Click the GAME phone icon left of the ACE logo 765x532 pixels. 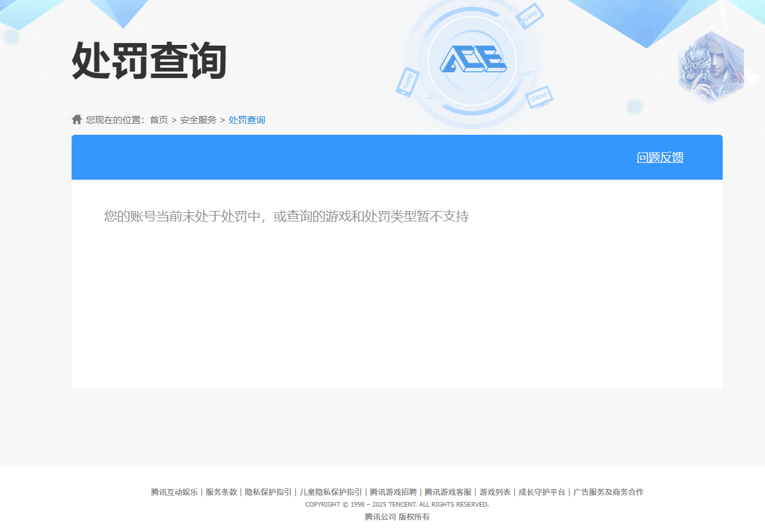coord(408,83)
